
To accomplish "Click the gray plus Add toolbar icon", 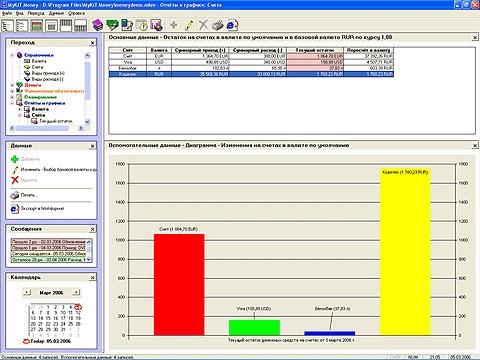I will pyautogui.click(x=174, y=25).
